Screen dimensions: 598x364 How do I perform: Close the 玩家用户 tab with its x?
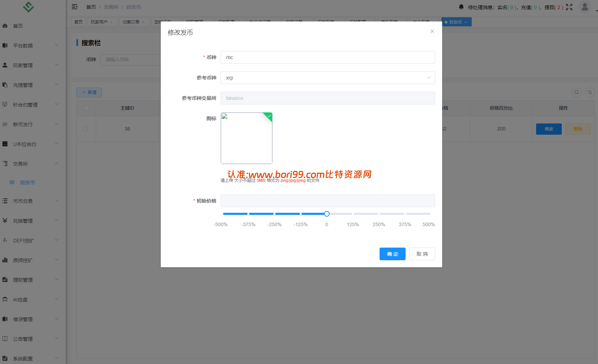click(x=112, y=22)
